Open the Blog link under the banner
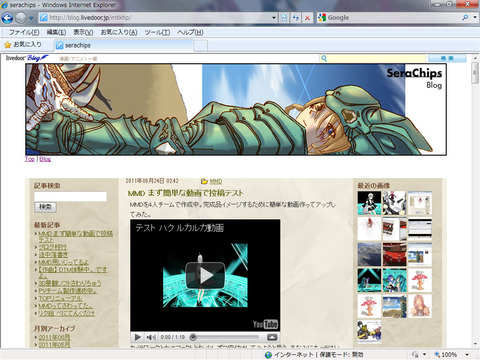 [x=45, y=159]
